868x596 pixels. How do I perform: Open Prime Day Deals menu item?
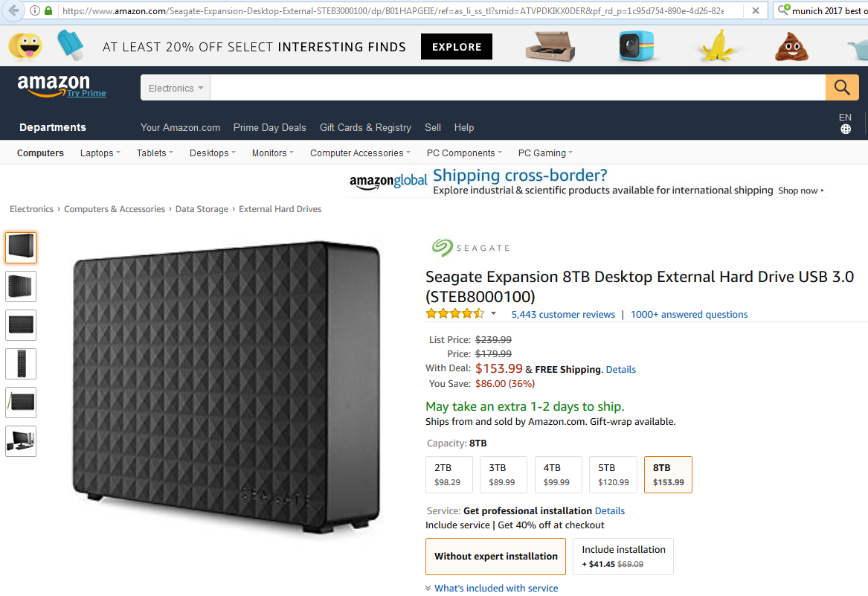tap(269, 128)
